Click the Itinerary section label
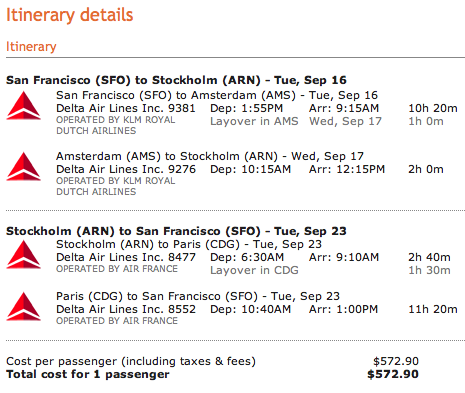Viewport: 465px width, 393px height. 31,46
